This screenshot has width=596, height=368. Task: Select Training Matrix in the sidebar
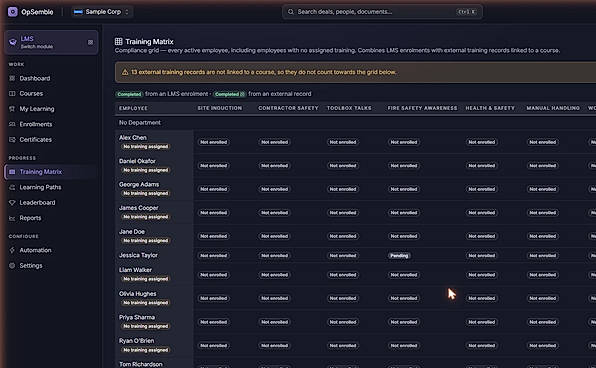coord(51,172)
